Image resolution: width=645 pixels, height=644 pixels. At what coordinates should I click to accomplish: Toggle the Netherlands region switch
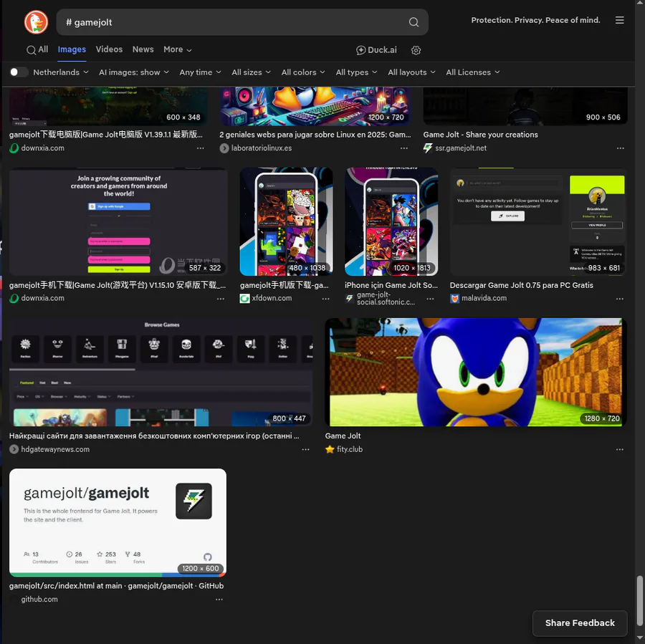[x=18, y=72]
